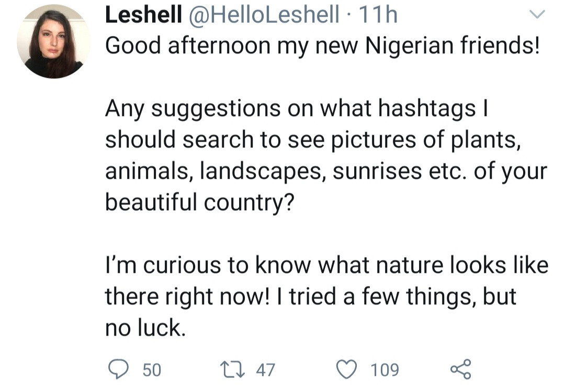Click the line starting "should search to see"
This screenshot has width=565, height=392.
tap(312, 140)
